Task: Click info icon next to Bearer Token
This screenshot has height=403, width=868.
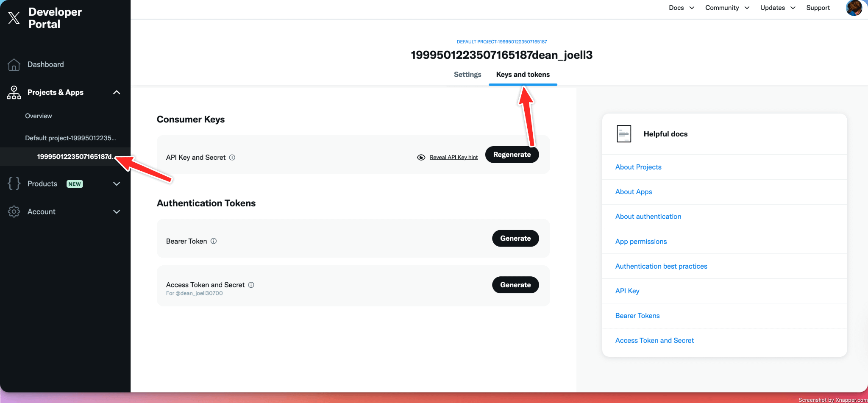Action: point(214,241)
